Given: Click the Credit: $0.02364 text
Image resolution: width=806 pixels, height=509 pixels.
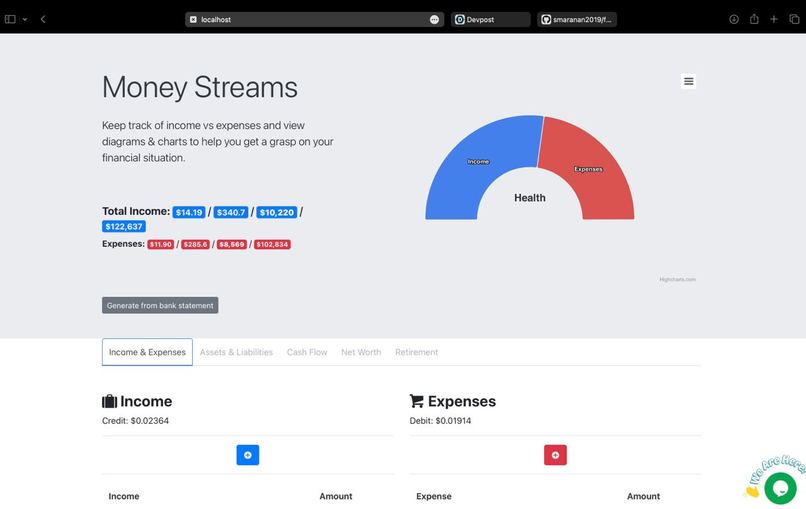Looking at the screenshot, I should 135,421.
